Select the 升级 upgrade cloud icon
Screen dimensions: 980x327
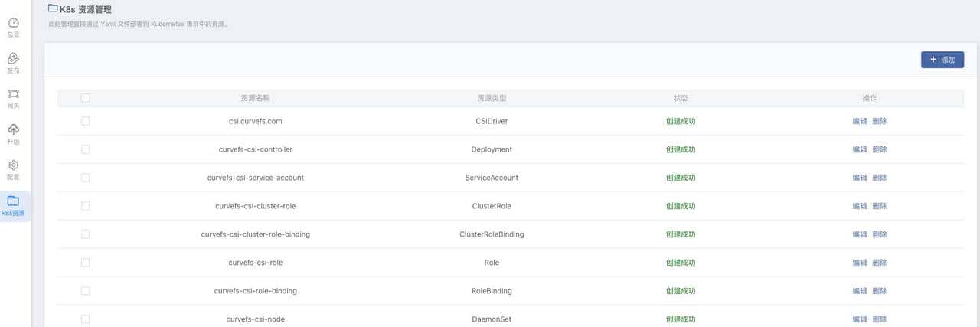[x=14, y=129]
